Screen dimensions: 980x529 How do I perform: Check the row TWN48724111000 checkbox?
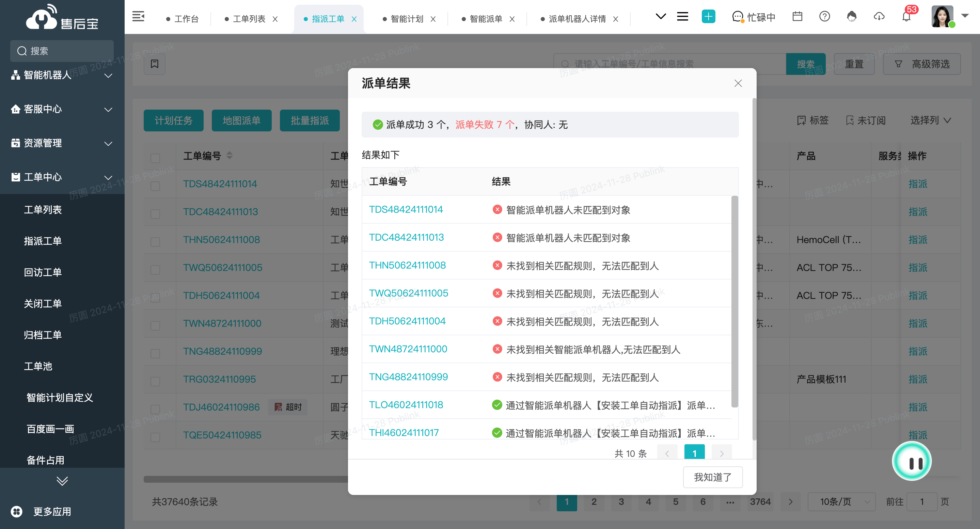coord(155,325)
